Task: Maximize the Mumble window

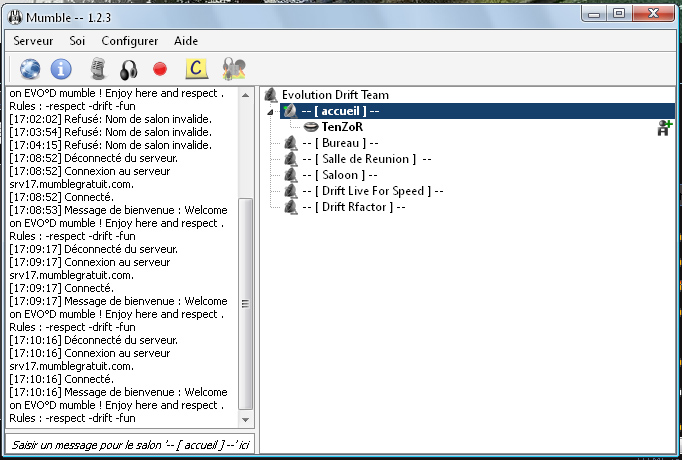Action: click(x=619, y=13)
